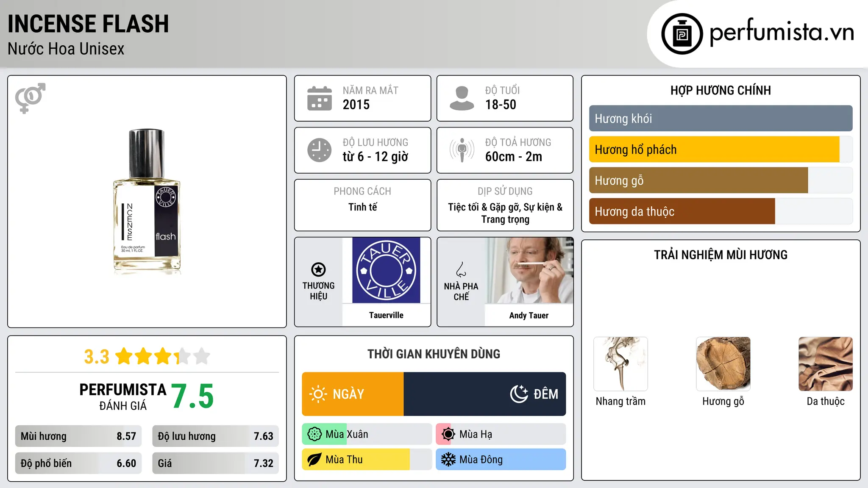
Task: Click the perfumista.vn perfume bottle logo icon
Action: [682, 34]
